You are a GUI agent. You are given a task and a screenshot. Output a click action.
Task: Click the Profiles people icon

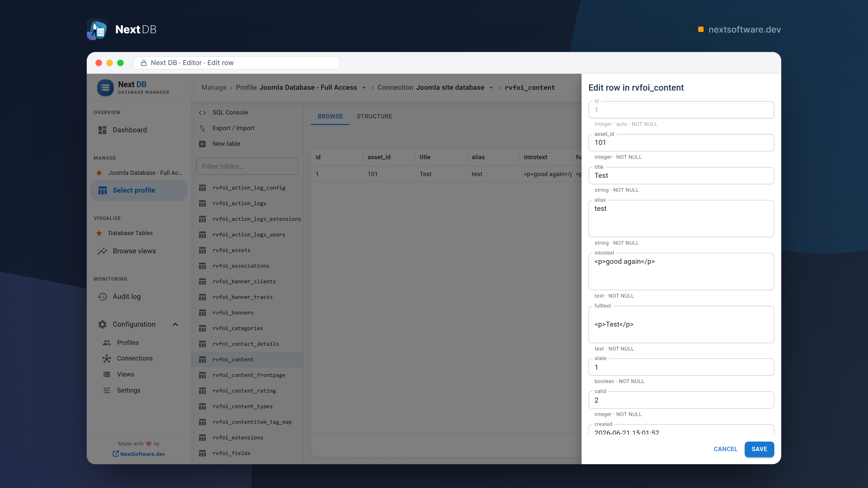coord(107,342)
